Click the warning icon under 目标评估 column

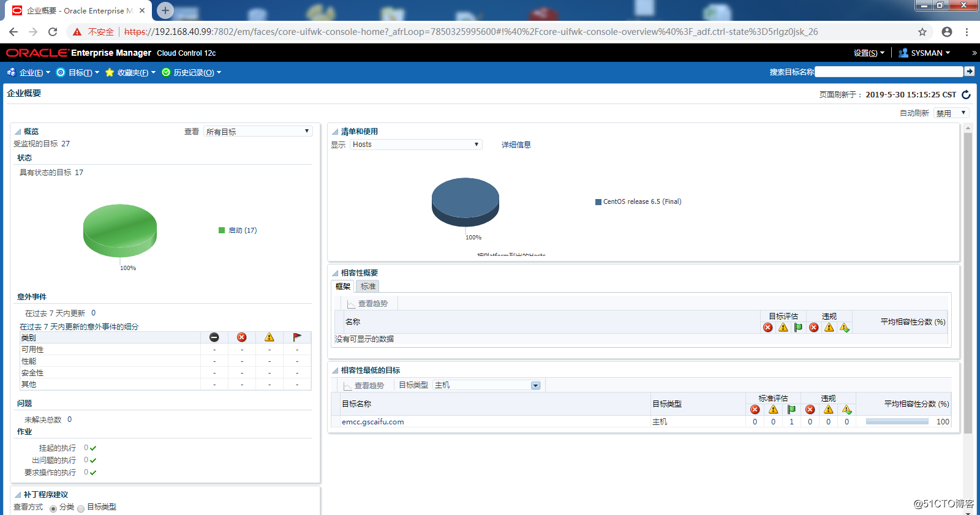(x=783, y=328)
